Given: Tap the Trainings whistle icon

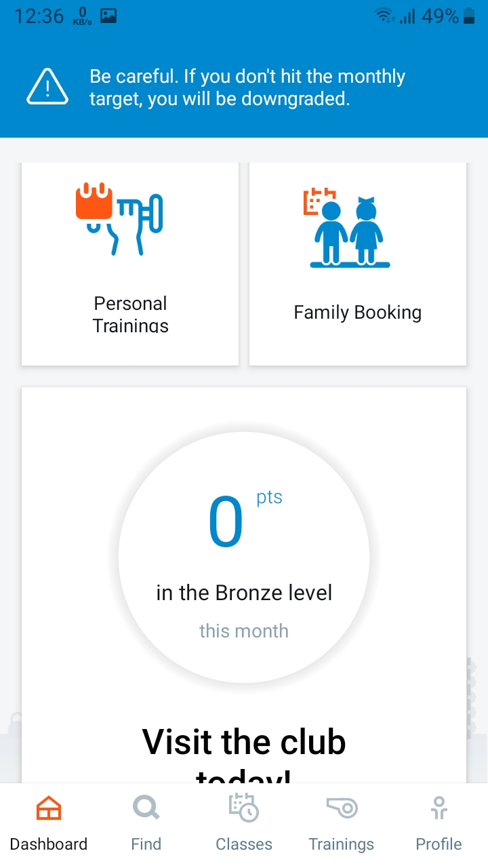Looking at the screenshot, I should 342,808.
